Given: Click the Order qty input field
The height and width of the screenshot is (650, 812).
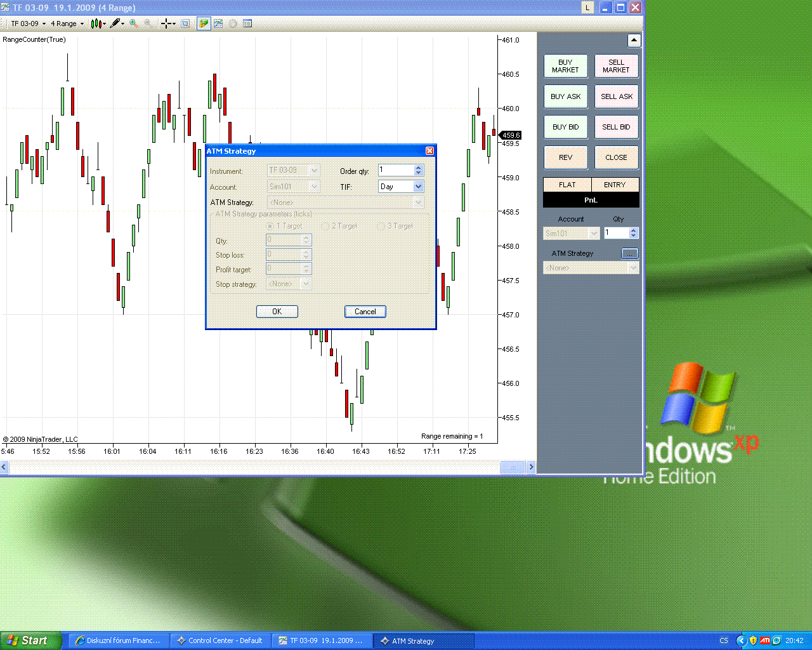Looking at the screenshot, I should (x=396, y=170).
